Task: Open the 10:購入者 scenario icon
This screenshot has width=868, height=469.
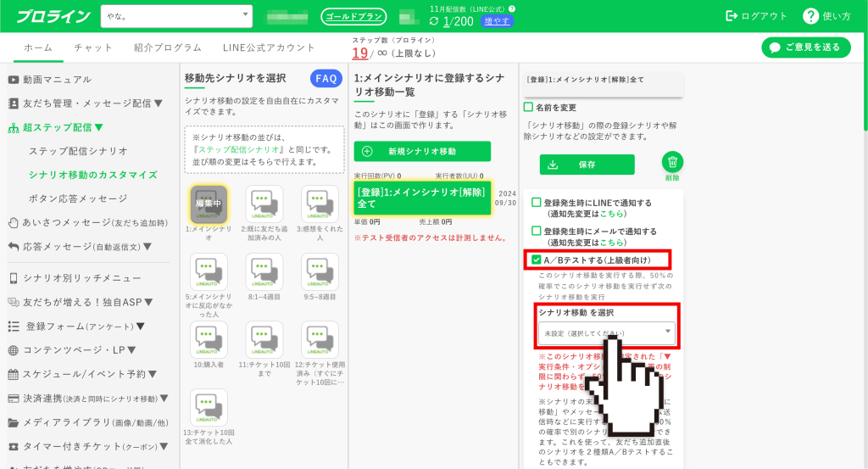Action: point(209,339)
